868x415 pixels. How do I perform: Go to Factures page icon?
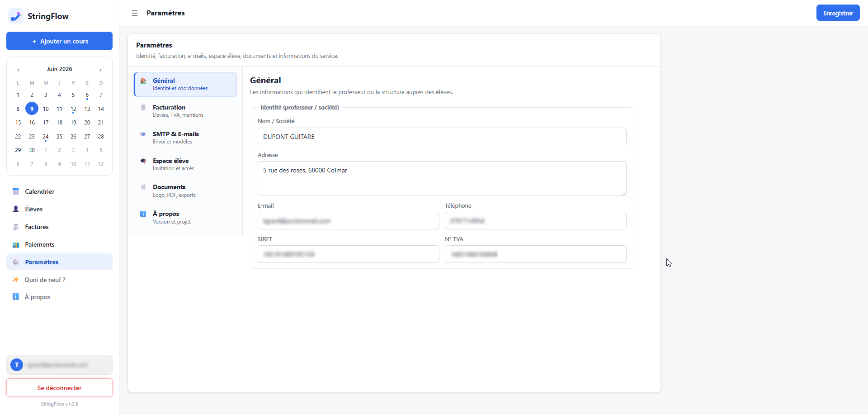[16, 227]
